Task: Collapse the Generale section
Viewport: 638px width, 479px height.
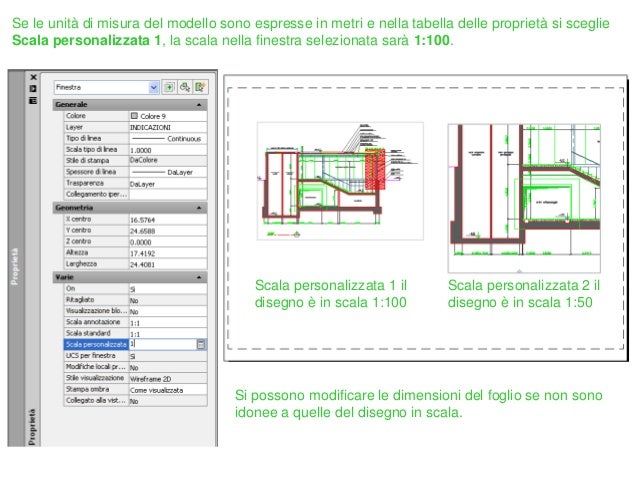Action: pyautogui.click(x=199, y=105)
